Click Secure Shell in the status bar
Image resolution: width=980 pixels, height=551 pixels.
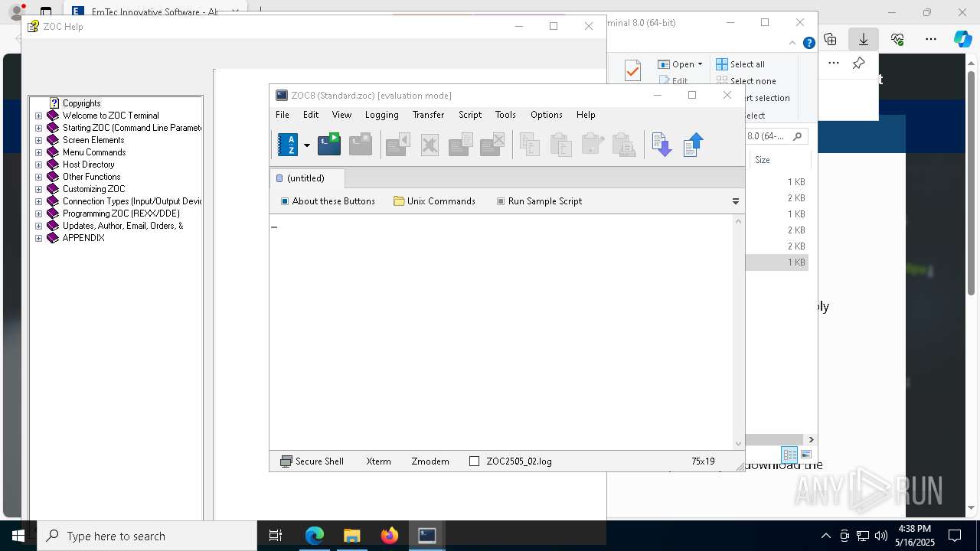[312, 461]
